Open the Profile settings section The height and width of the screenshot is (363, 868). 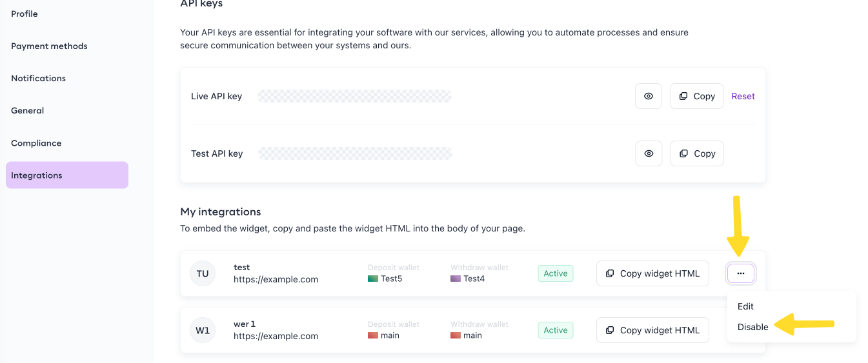pos(25,14)
